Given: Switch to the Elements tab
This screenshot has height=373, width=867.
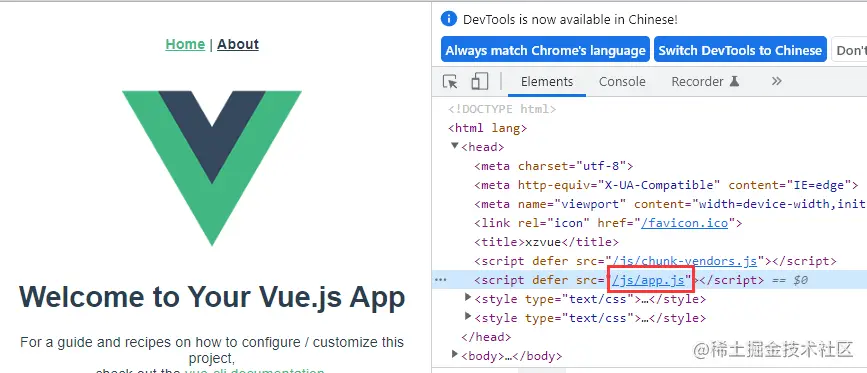Looking at the screenshot, I should click(x=547, y=82).
